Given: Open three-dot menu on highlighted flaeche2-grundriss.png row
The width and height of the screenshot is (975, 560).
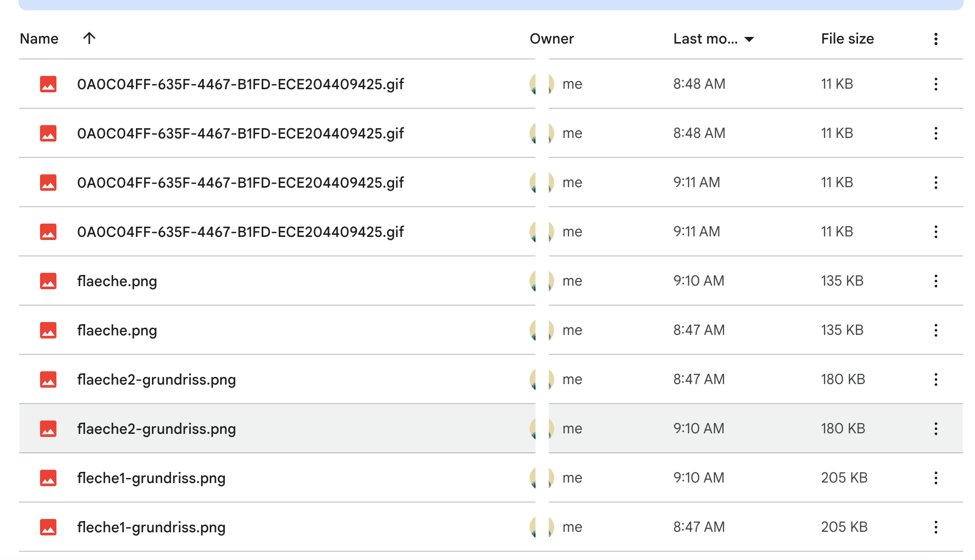Looking at the screenshot, I should (935, 429).
